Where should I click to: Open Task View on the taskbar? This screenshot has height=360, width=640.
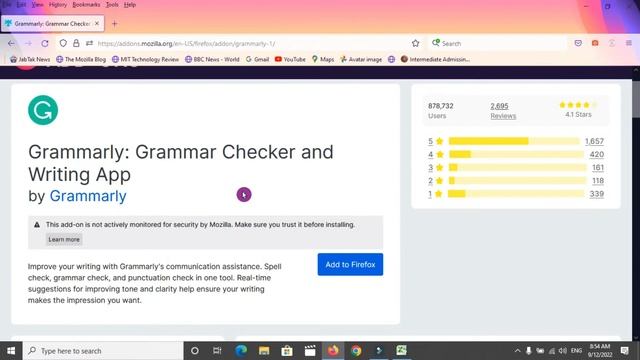coord(217,351)
